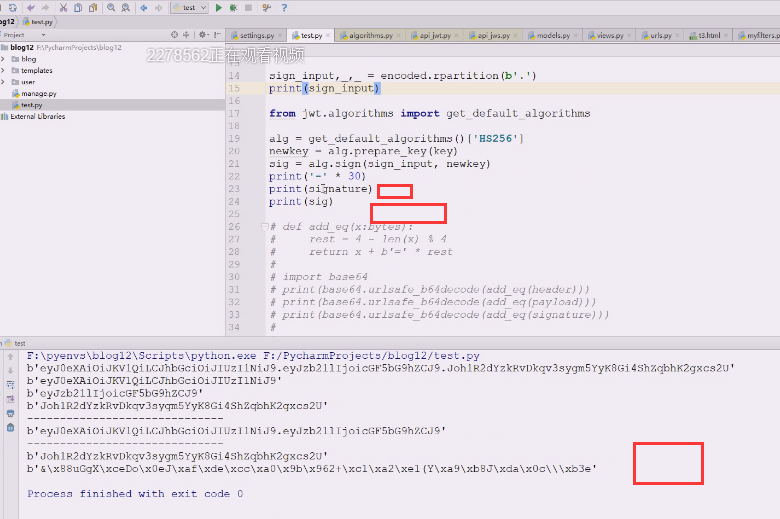Image resolution: width=780 pixels, height=519 pixels.
Task: Click the Cut scissors icon
Action: coord(63,7)
